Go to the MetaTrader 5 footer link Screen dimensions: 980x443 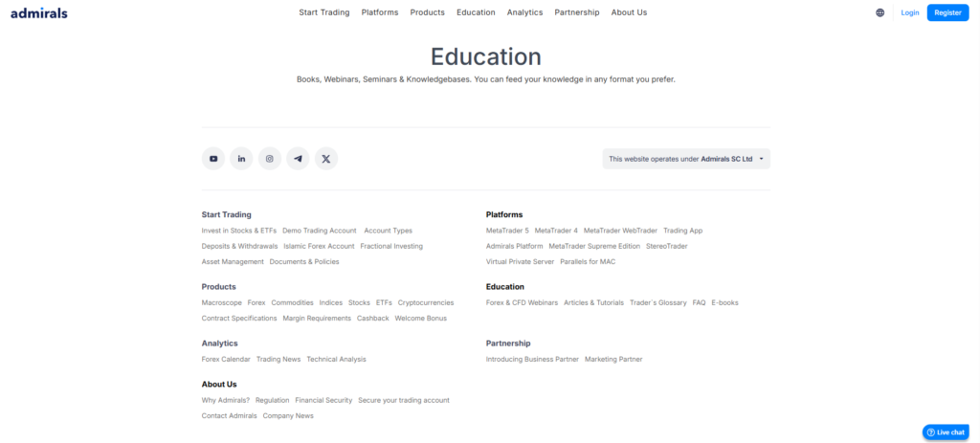click(x=507, y=231)
